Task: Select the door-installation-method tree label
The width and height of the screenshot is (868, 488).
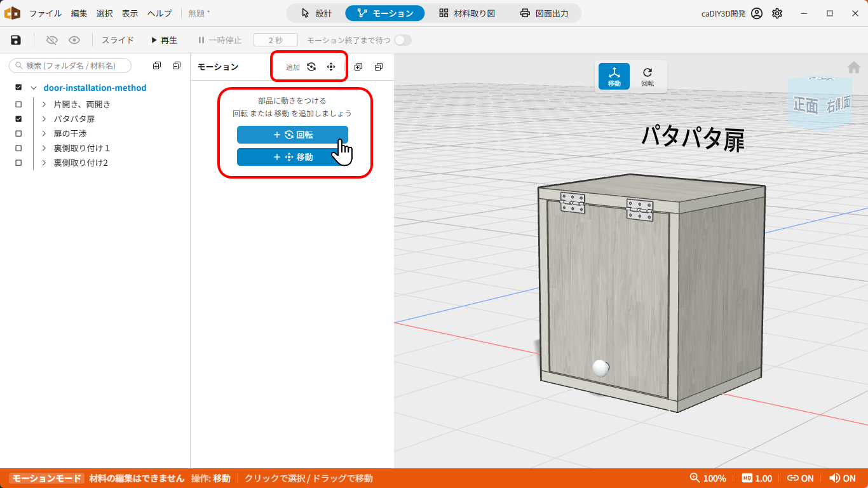Action: click(x=95, y=88)
